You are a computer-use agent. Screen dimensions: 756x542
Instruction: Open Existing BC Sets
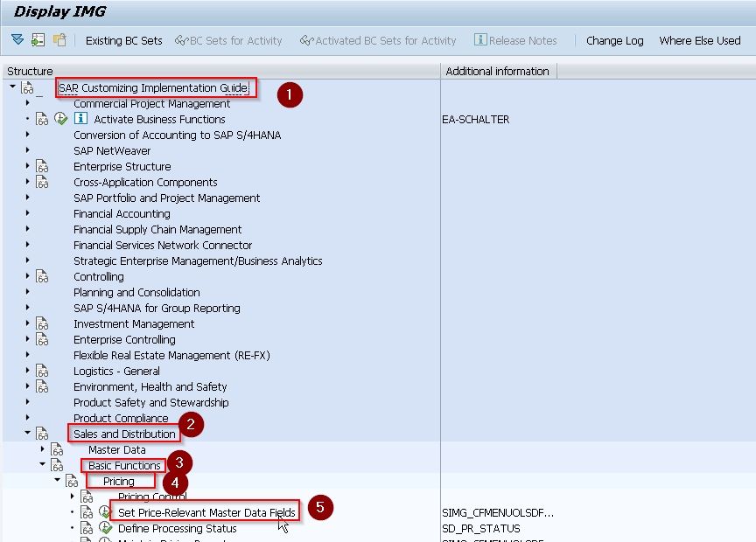point(124,40)
